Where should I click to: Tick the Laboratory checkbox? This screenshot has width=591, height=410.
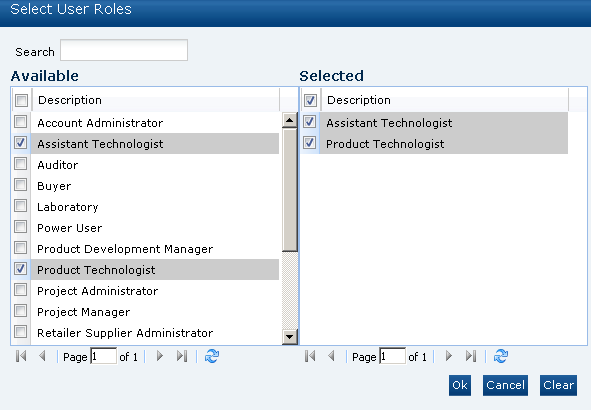coord(20,206)
